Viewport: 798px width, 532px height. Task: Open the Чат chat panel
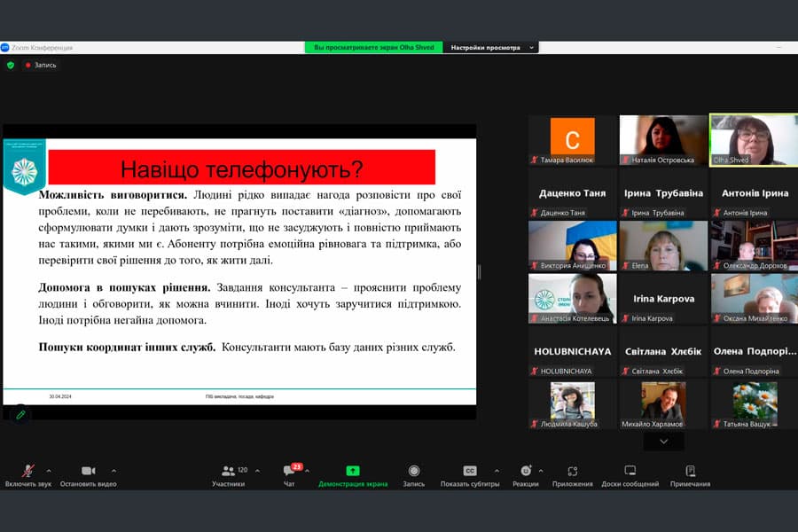pos(289,471)
